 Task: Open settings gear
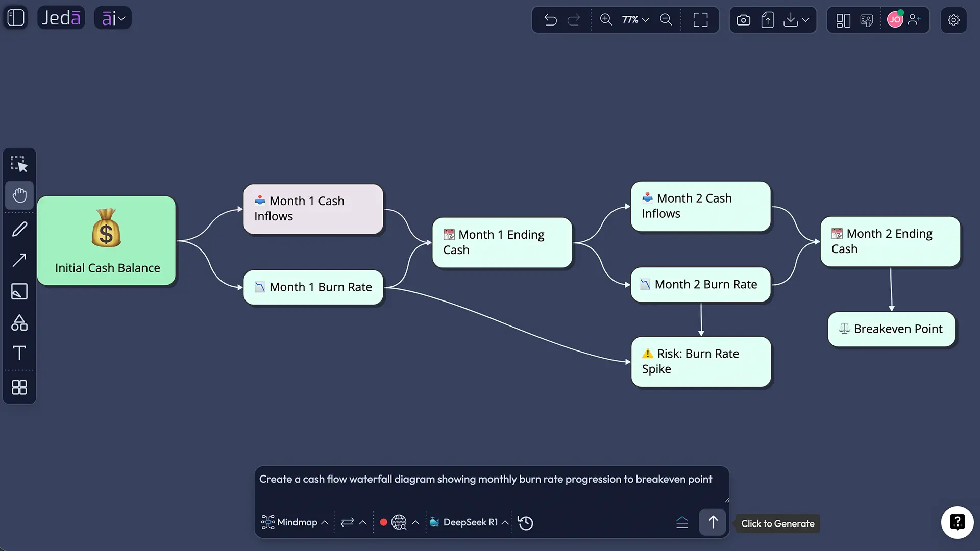(x=953, y=20)
